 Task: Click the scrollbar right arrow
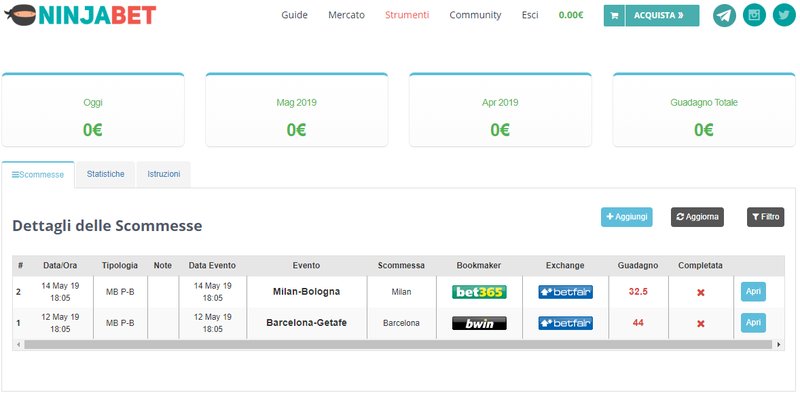779,345
